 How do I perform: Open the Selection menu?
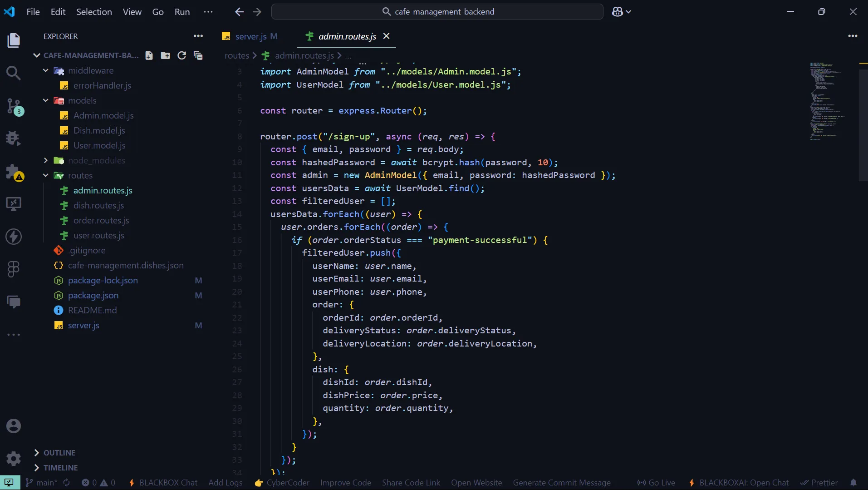click(x=94, y=12)
